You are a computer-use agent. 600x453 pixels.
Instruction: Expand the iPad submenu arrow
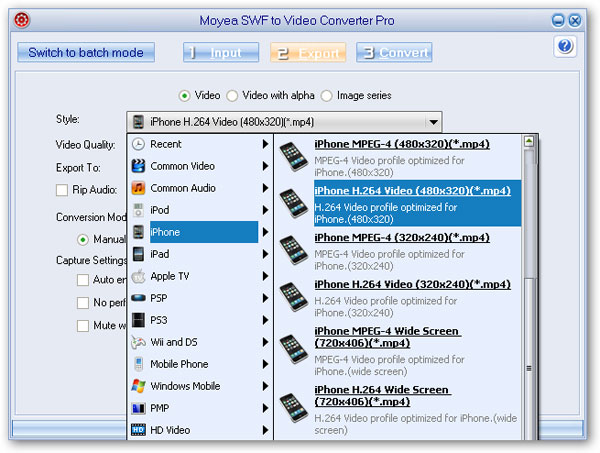pyautogui.click(x=265, y=254)
